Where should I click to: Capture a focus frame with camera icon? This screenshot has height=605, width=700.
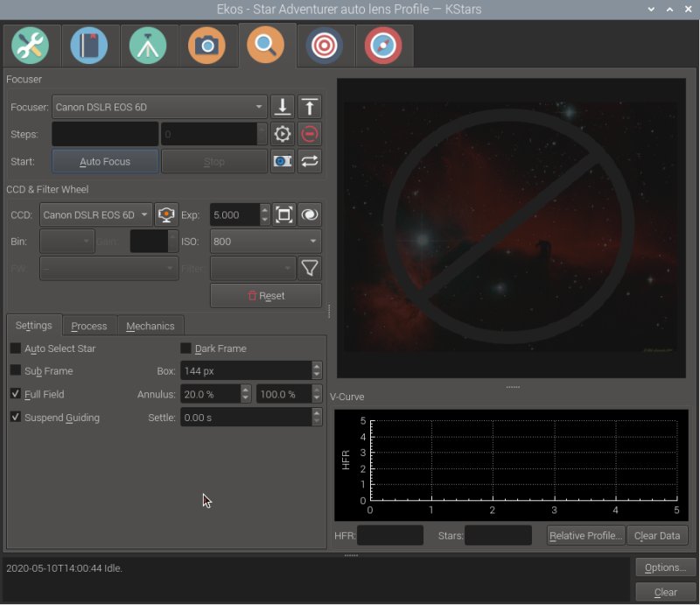282,161
